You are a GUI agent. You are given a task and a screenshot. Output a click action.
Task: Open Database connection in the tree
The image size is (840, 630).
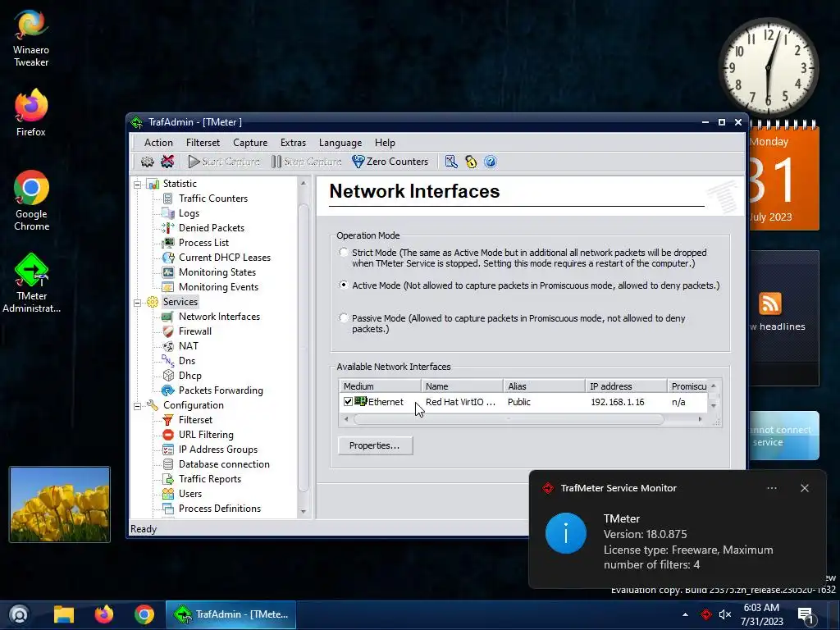(224, 464)
